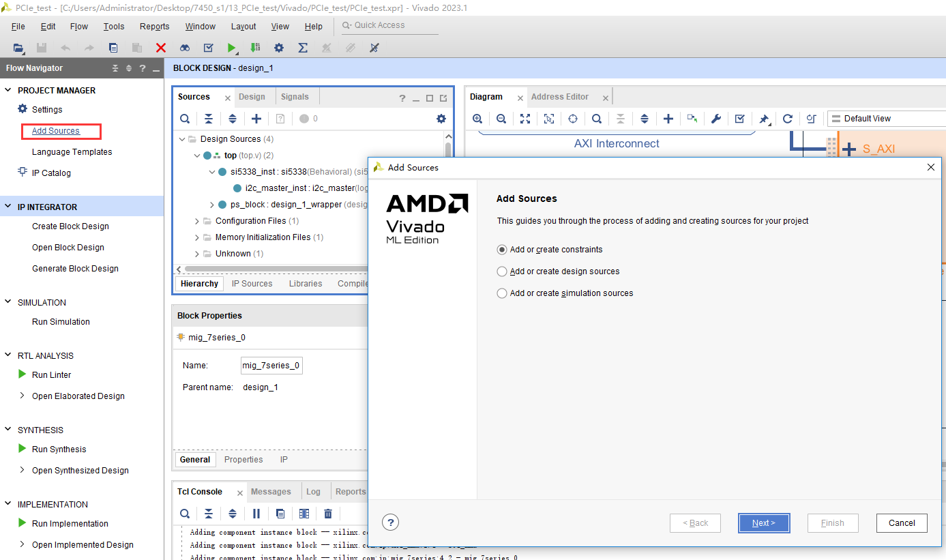Collapse the PROJECT MANAGER section
The height and width of the screenshot is (560, 946).
click(9, 90)
